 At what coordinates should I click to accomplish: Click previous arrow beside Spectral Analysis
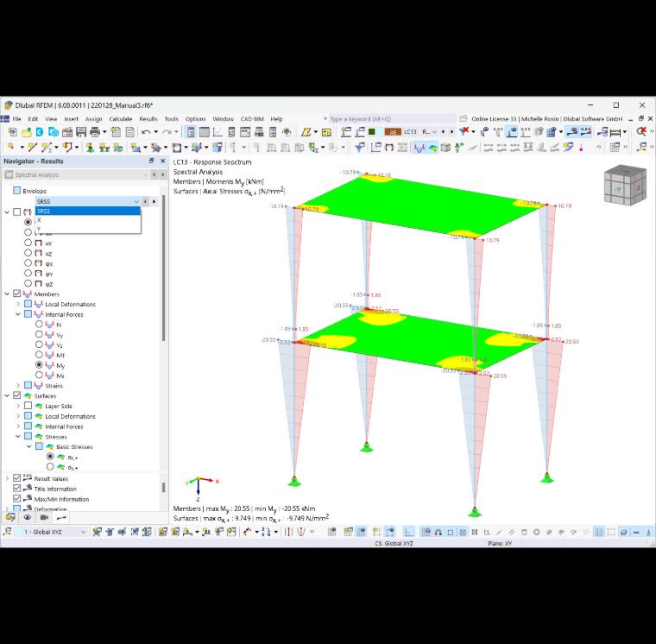[x=154, y=174]
